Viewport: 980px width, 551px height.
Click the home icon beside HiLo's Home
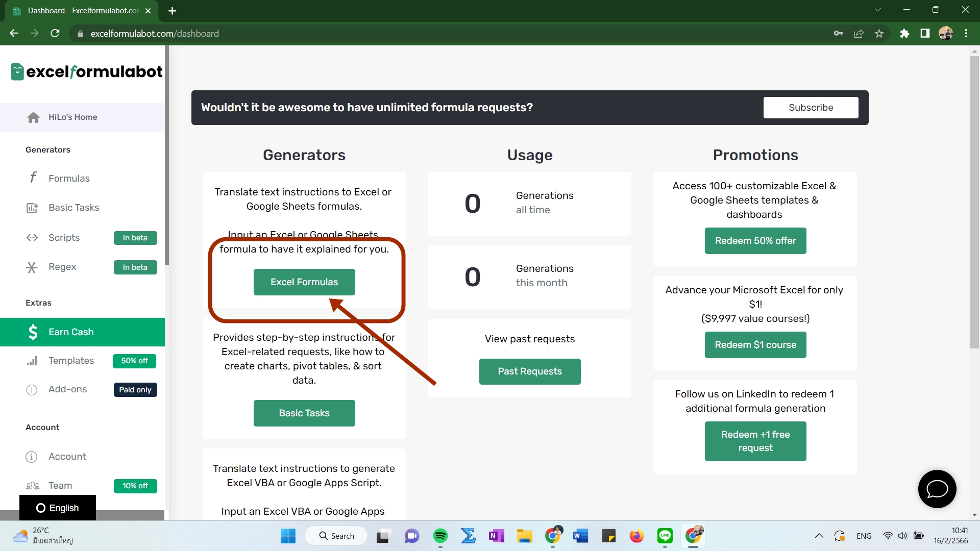point(33,117)
